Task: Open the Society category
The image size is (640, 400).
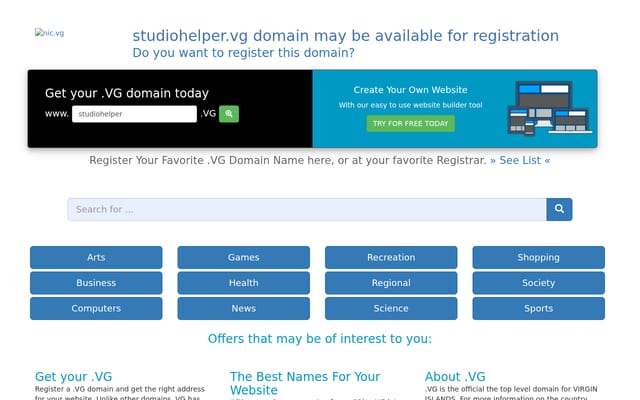Action: 539,282
